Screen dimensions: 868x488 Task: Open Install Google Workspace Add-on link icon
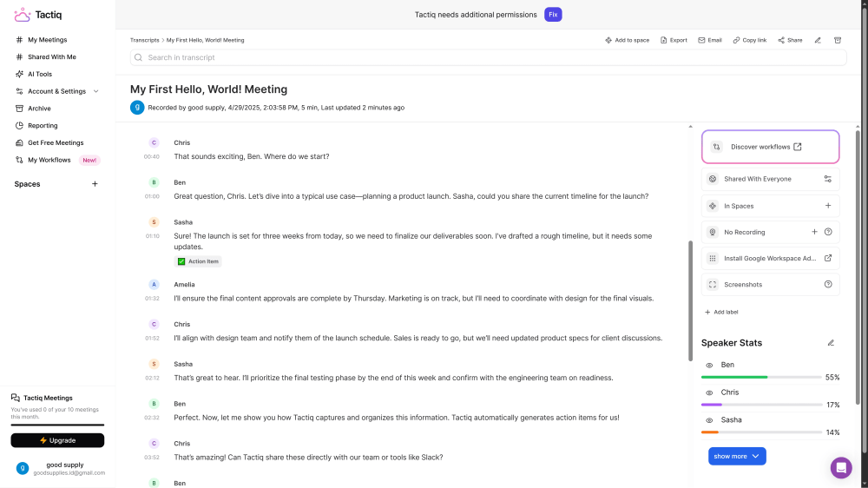pos(828,258)
